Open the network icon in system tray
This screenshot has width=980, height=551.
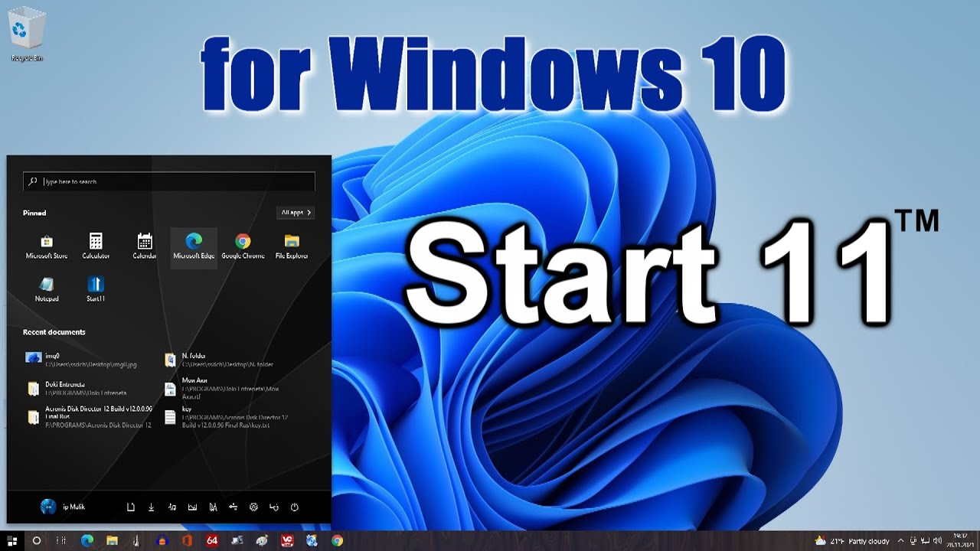[925, 541]
